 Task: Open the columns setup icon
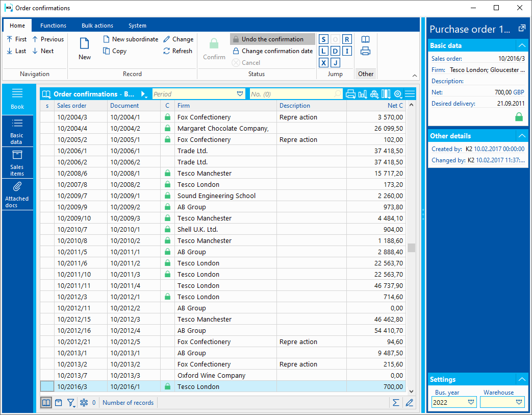click(386, 94)
